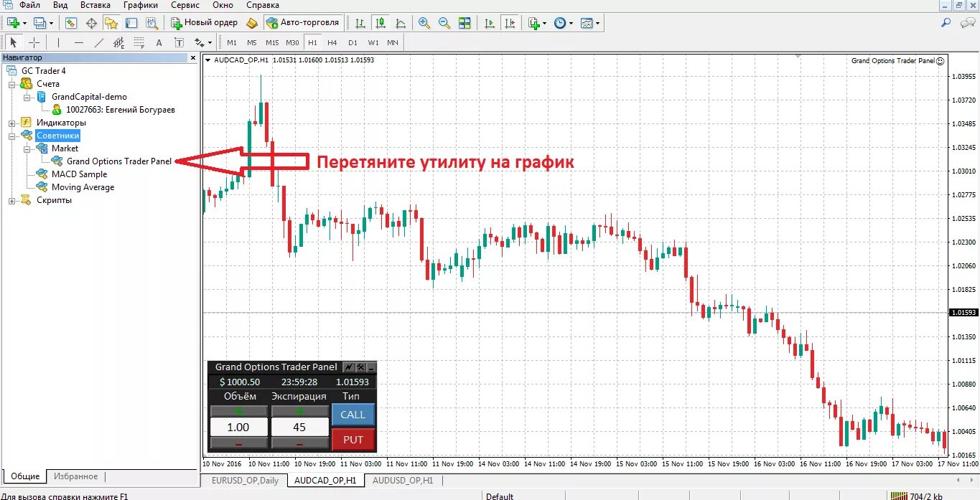
Task: Switch to AUDUSD_OP,H1 chart tab
Action: (x=403, y=481)
